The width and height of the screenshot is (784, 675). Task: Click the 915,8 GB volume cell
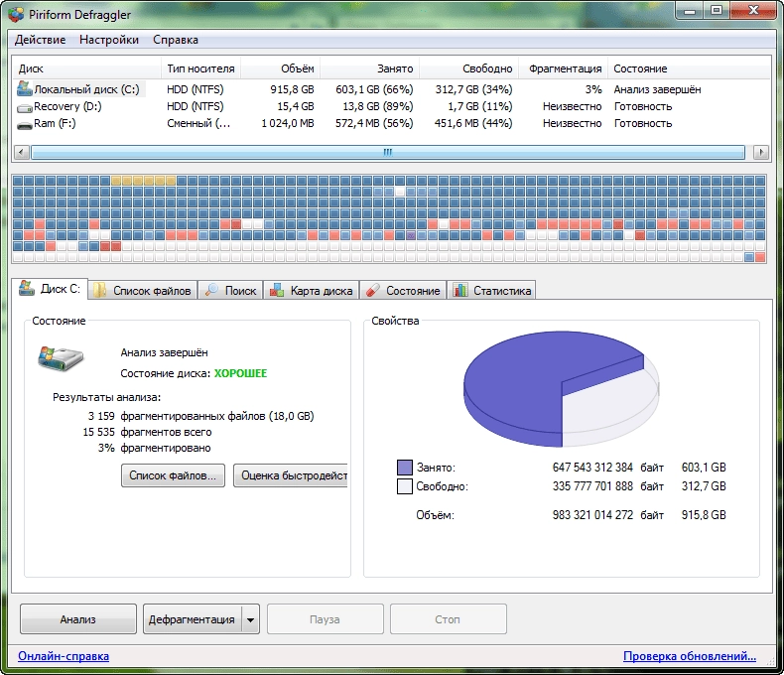292,89
